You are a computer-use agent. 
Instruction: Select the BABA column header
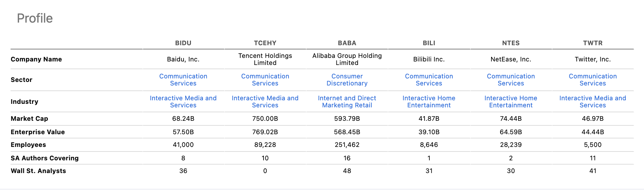(347, 43)
